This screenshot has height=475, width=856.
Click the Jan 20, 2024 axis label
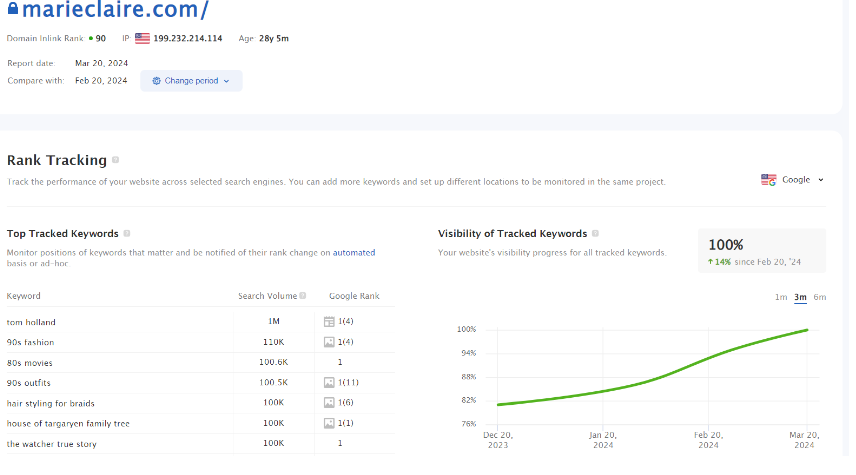click(603, 440)
